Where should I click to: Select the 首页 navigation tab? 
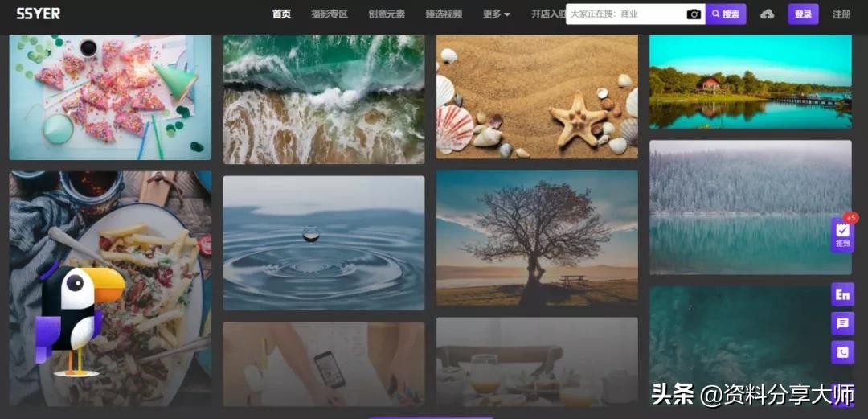pos(281,14)
